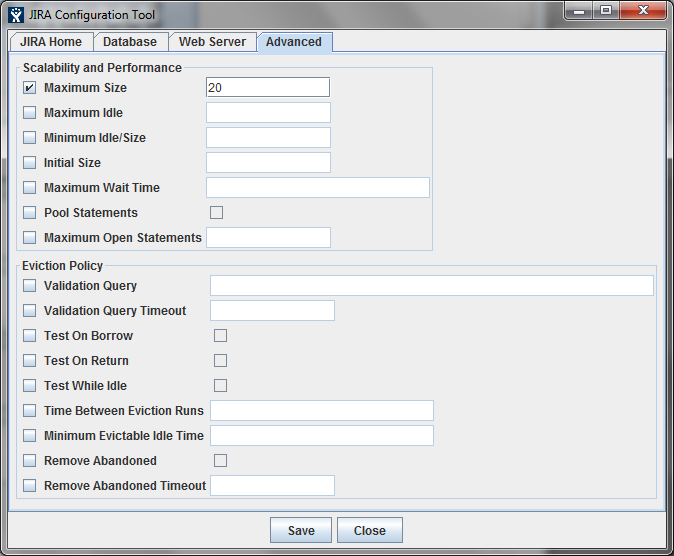Save the configuration with Save button
The height and width of the screenshot is (556, 674).
[x=301, y=530]
